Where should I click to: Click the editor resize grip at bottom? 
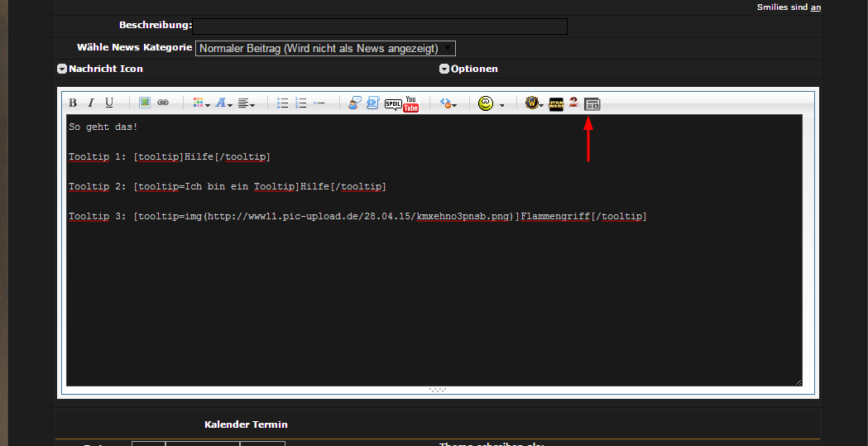438,390
